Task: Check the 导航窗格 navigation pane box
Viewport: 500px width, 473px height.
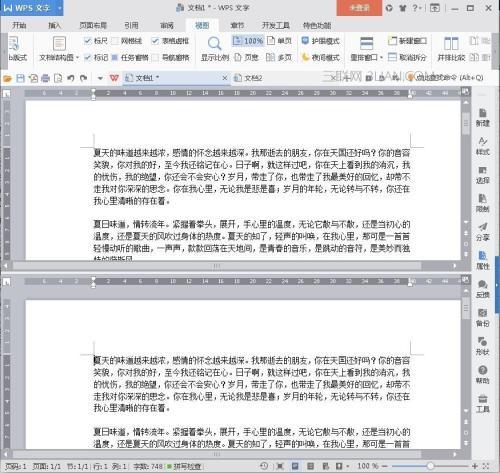Action: coord(155,58)
